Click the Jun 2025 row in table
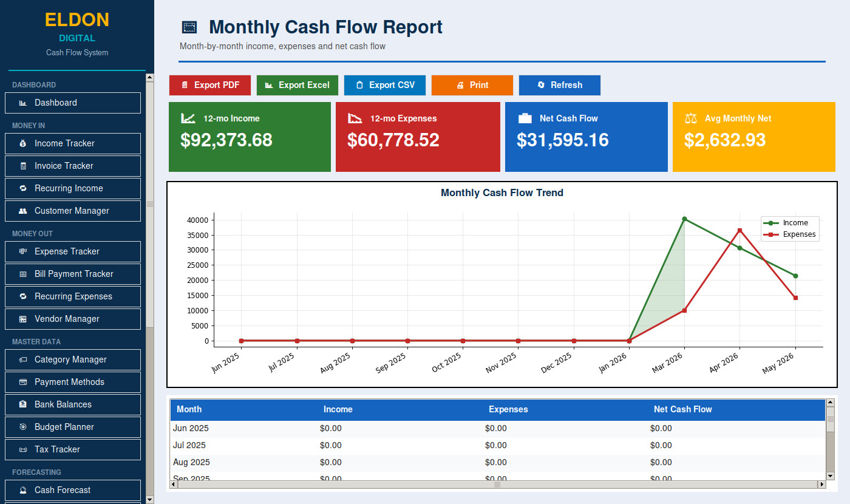The image size is (850, 504). 498,429
